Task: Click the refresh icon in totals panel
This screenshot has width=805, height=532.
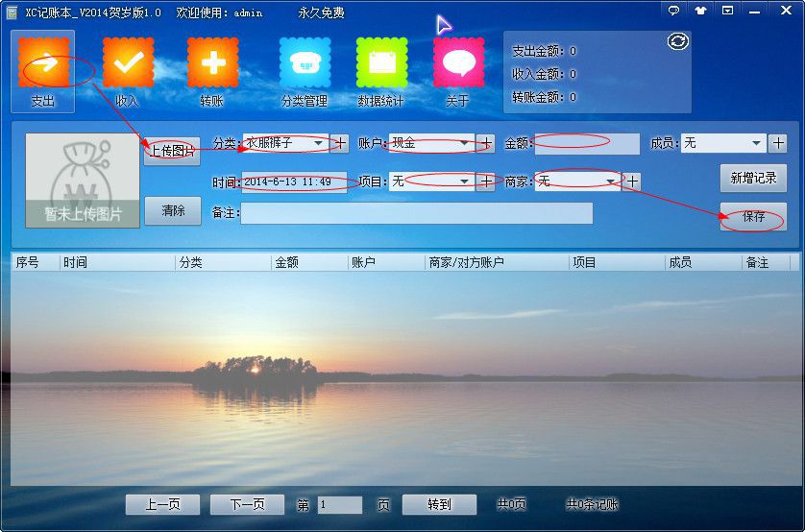Action: pos(678,41)
